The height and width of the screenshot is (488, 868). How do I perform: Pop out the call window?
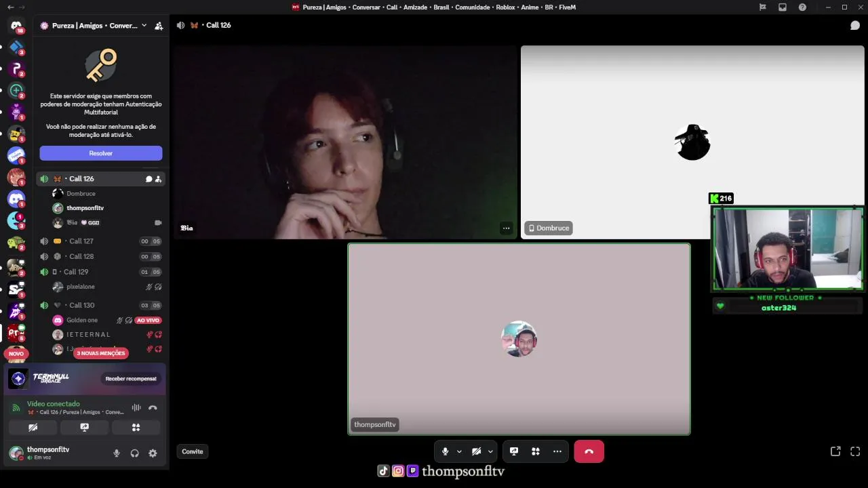835,451
